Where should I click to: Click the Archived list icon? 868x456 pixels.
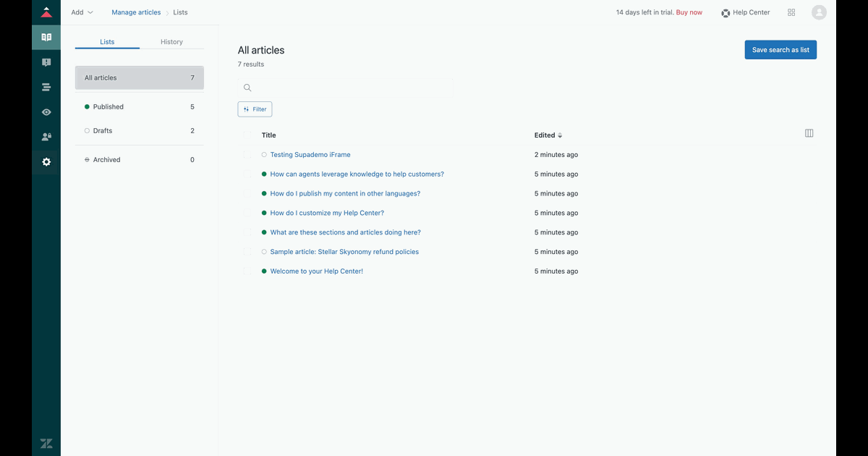tap(87, 160)
